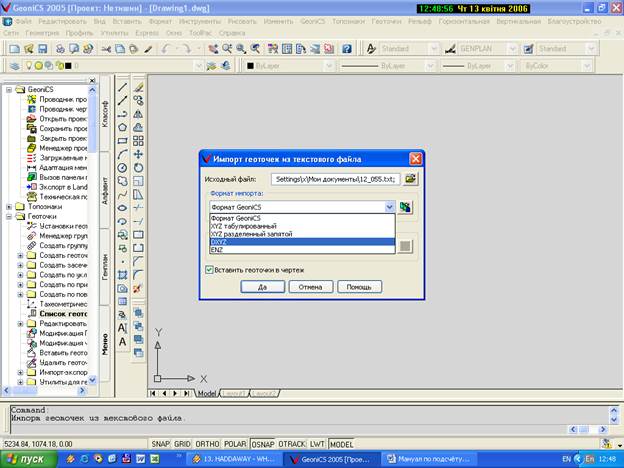624x468 pixels.
Task: Open the Геоточки menu in menu bar
Action: pos(386,21)
